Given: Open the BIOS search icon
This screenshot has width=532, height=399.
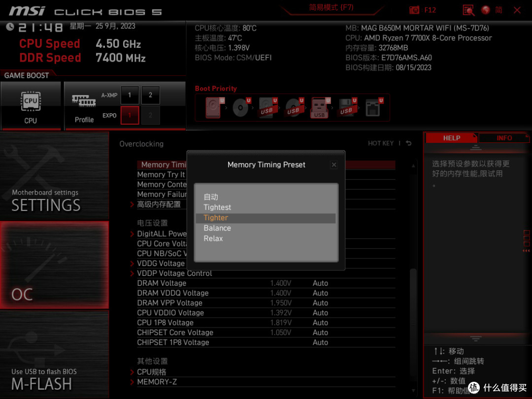Looking at the screenshot, I should tap(468, 10).
